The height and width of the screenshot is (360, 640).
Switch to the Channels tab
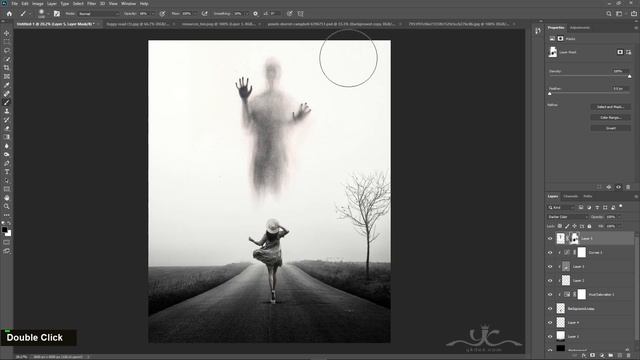point(571,196)
